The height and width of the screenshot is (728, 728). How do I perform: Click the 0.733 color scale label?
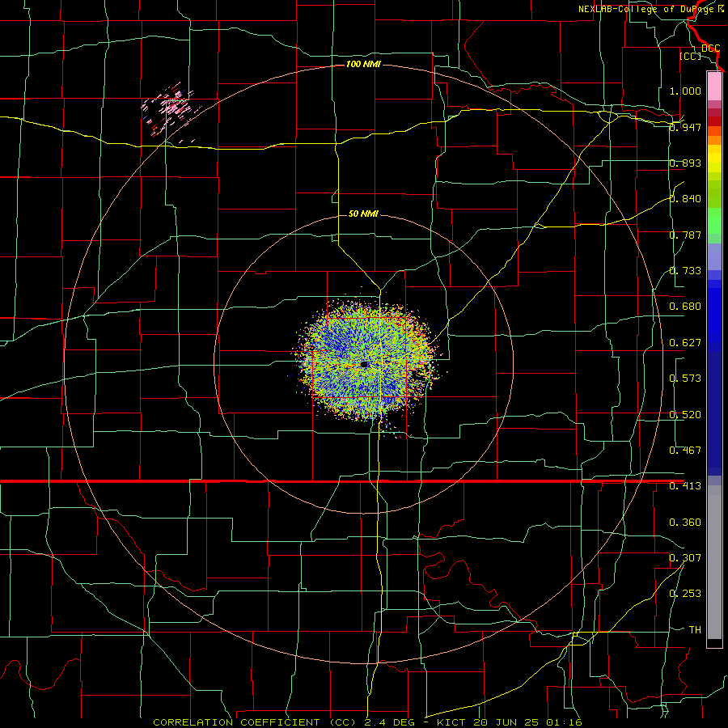click(x=685, y=271)
